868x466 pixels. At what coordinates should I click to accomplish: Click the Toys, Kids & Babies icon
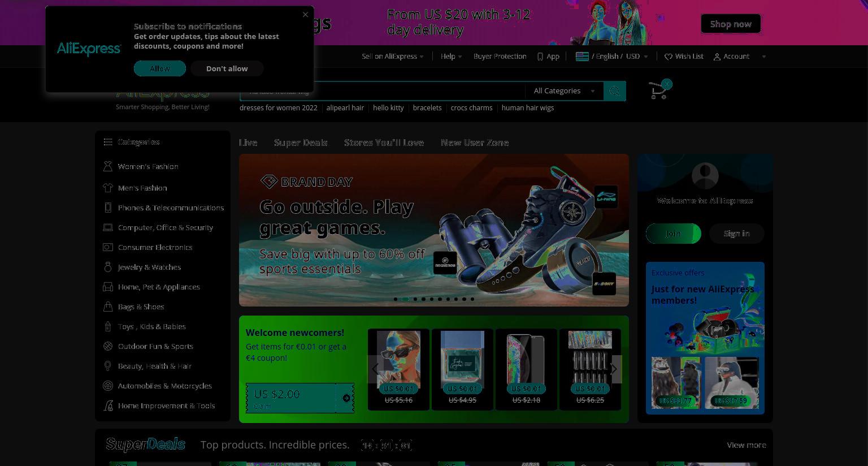pos(108,326)
